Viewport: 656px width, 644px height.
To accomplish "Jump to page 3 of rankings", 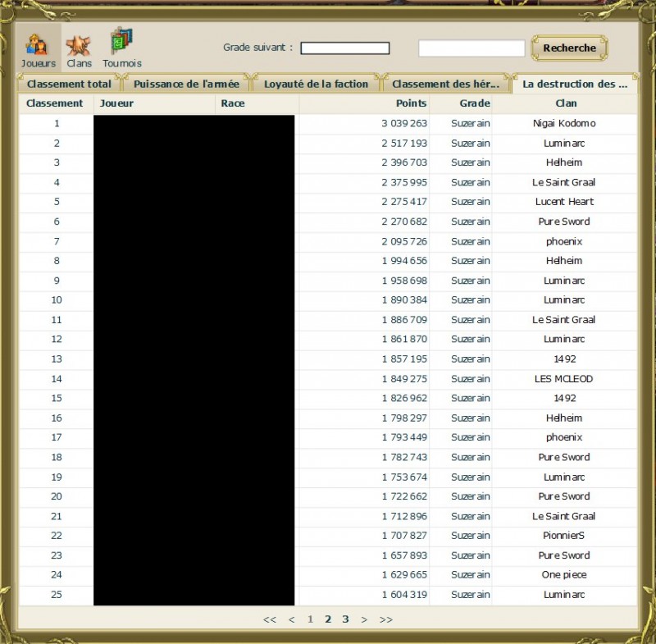I will click(x=345, y=619).
